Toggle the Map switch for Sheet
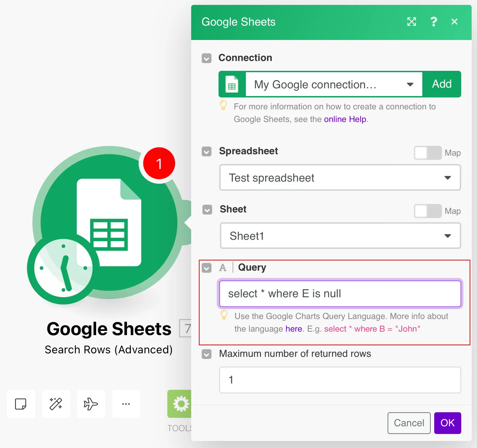Image resolution: width=477 pixels, height=448 pixels. (x=428, y=211)
